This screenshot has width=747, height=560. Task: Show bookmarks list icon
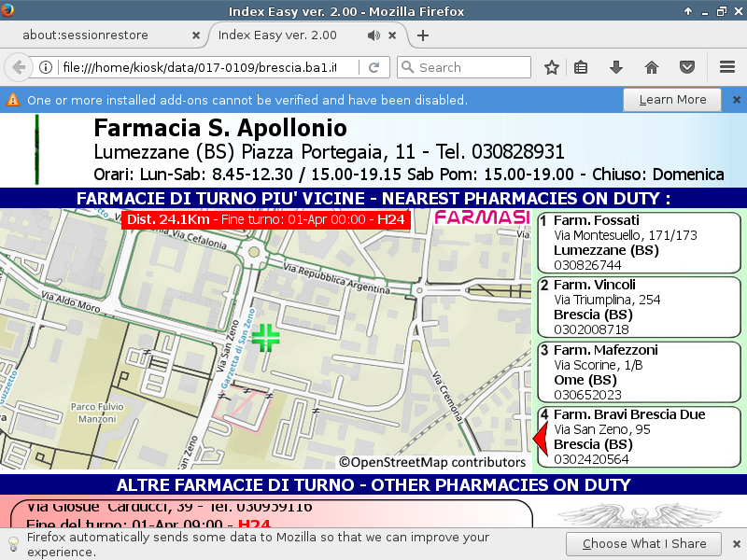coord(581,67)
